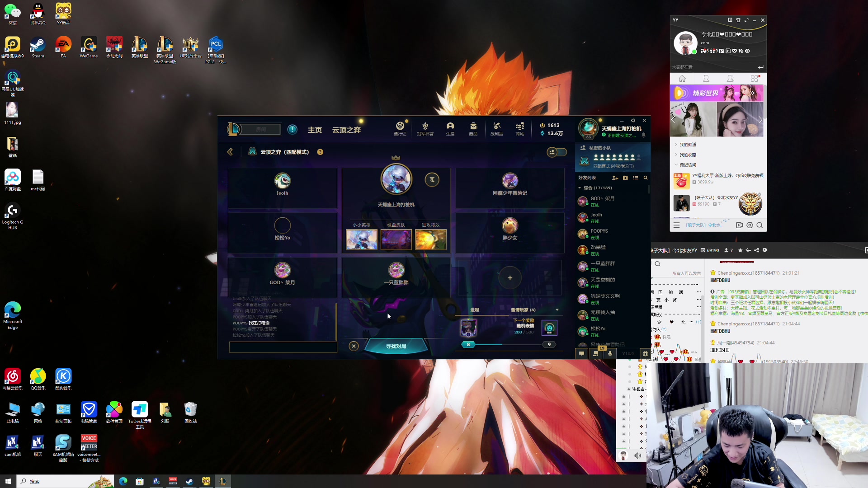Select the 棋盘皮肤 arena skin thumbnail
This screenshot has height=488, width=868.
point(396,239)
